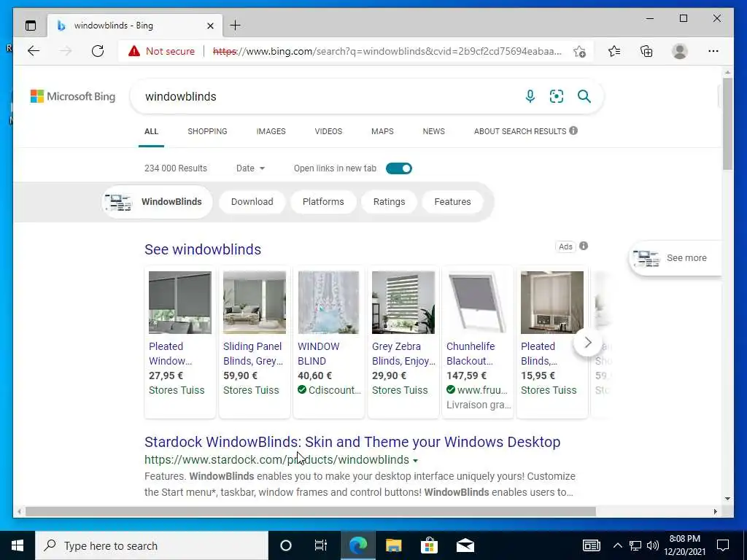Switch to the MAPS tab

tap(382, 131)
